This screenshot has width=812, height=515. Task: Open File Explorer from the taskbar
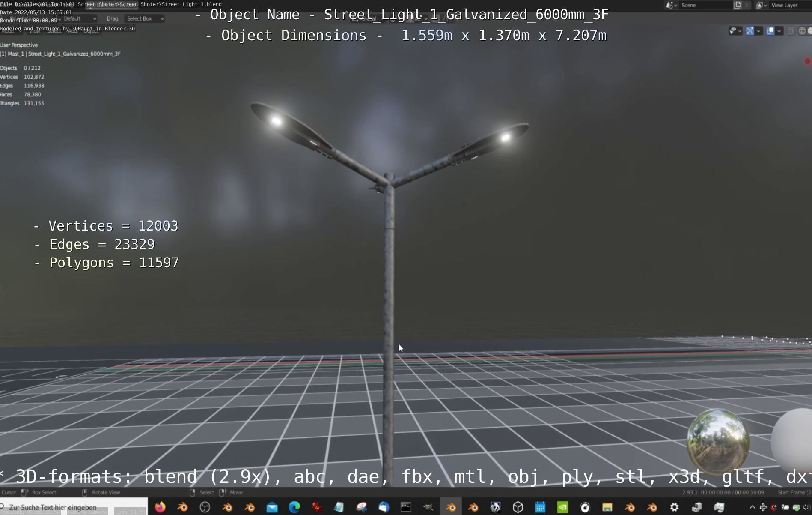(x=607, y=507)
